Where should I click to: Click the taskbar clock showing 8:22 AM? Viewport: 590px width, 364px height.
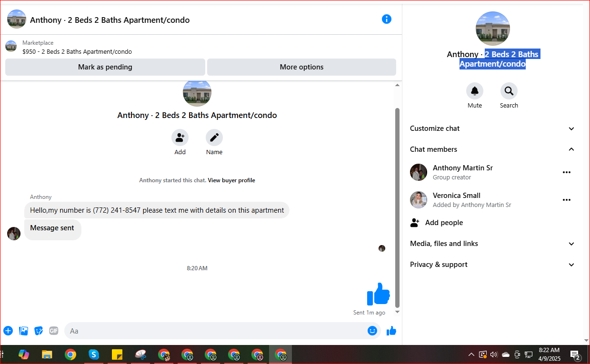[x=550, y=354]
